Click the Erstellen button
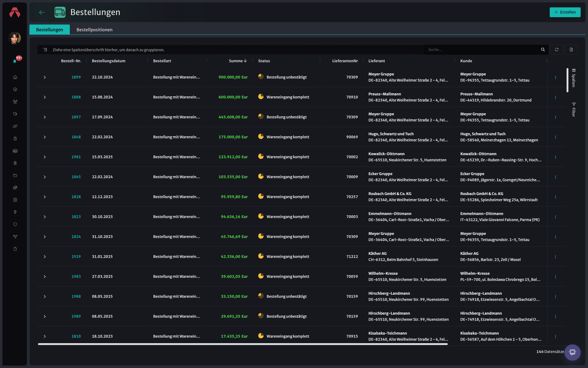 (565, 12)
